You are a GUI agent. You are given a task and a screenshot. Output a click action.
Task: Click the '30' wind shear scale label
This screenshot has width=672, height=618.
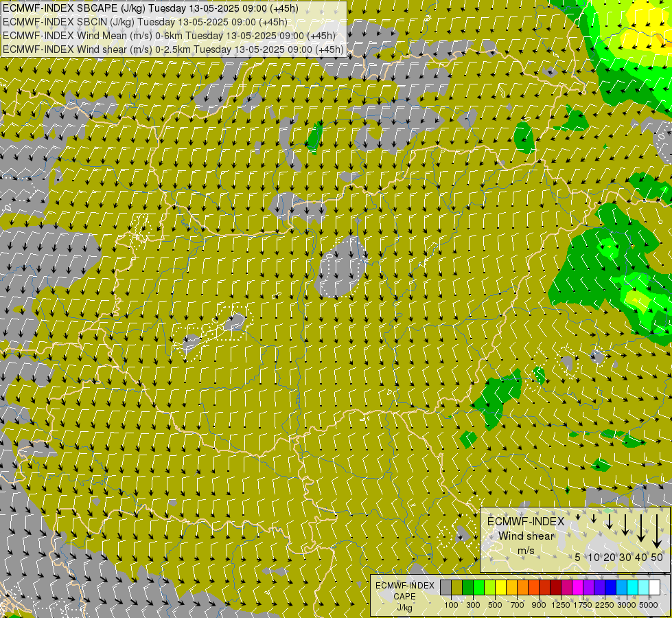click(x=625, y=557)
